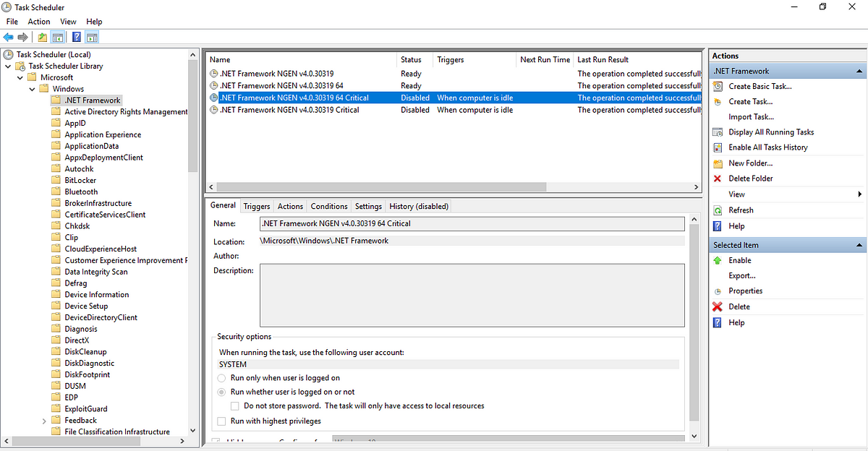Viewport: 868px width, 451px height.
Task: Sort tasks by Status column header
Action: (x=415, y=60)
